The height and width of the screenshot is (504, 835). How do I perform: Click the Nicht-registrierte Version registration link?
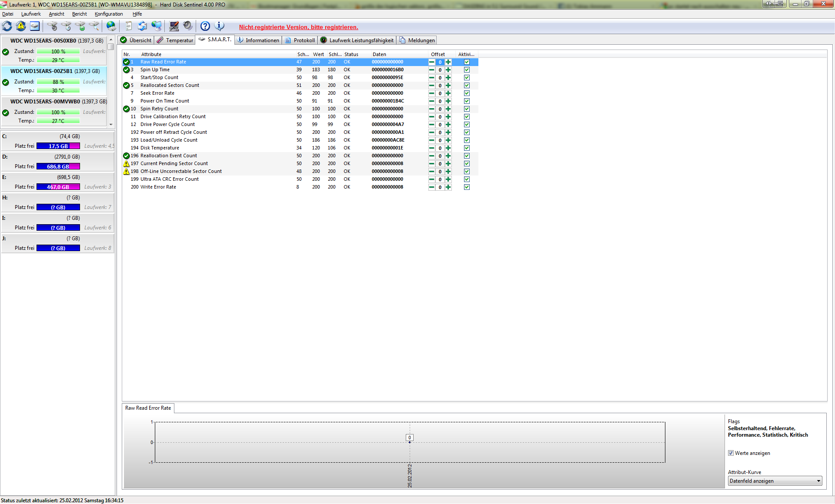coord(298,27)
